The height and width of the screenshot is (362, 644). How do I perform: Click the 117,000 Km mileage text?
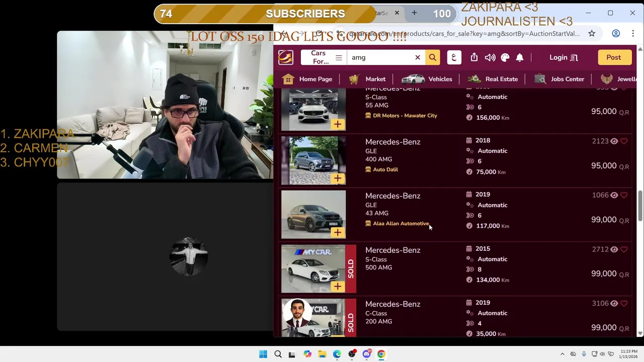(493, 226)
